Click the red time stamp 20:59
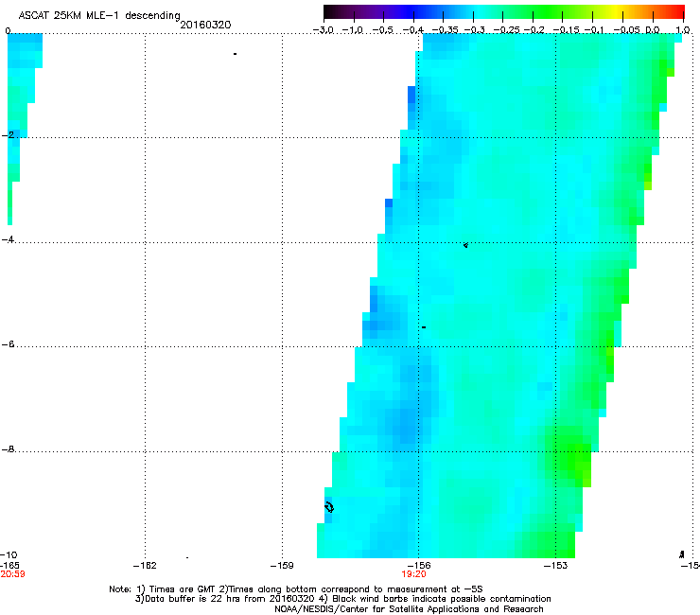This screenshot has width=700, height=615. pos(12,574)
